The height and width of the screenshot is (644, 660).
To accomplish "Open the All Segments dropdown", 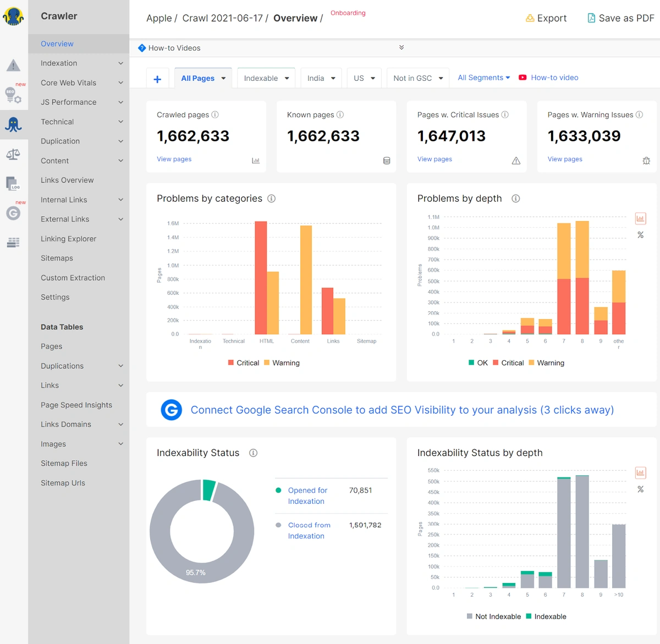I will pyautogui.click(x=483, y=78).
